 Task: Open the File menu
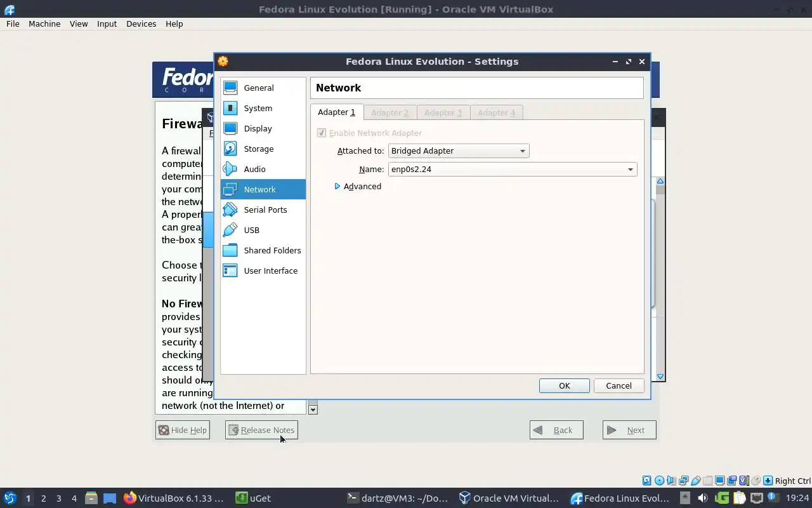(x=13, y=23)
